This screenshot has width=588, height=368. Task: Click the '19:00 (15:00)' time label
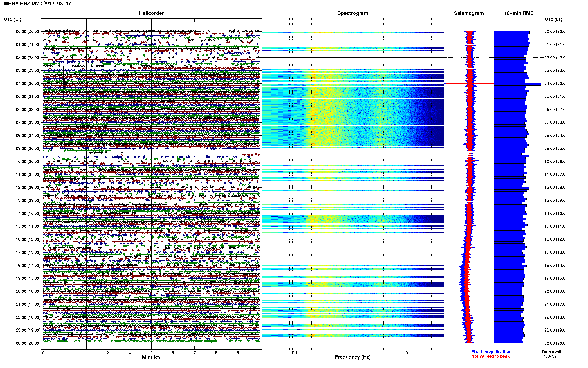tap(28, 278)
